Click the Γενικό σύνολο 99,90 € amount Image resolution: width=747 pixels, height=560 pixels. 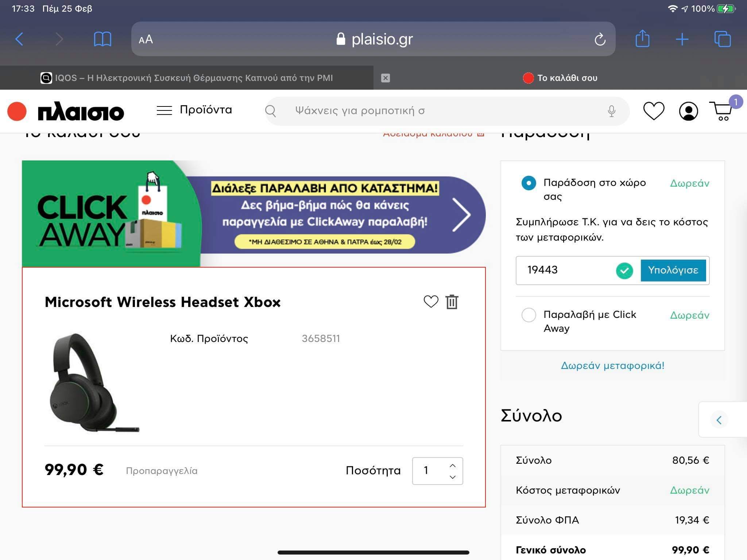[x=690, y=550]
